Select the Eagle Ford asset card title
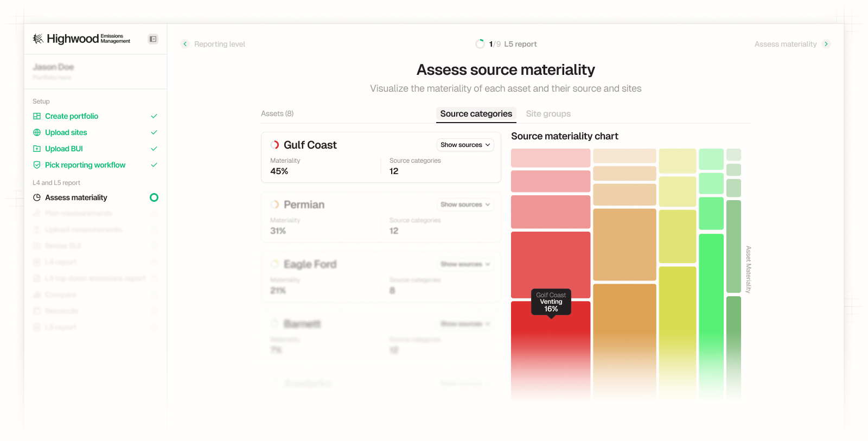Viewport: 868px width, 441px height. coord(310,264)
